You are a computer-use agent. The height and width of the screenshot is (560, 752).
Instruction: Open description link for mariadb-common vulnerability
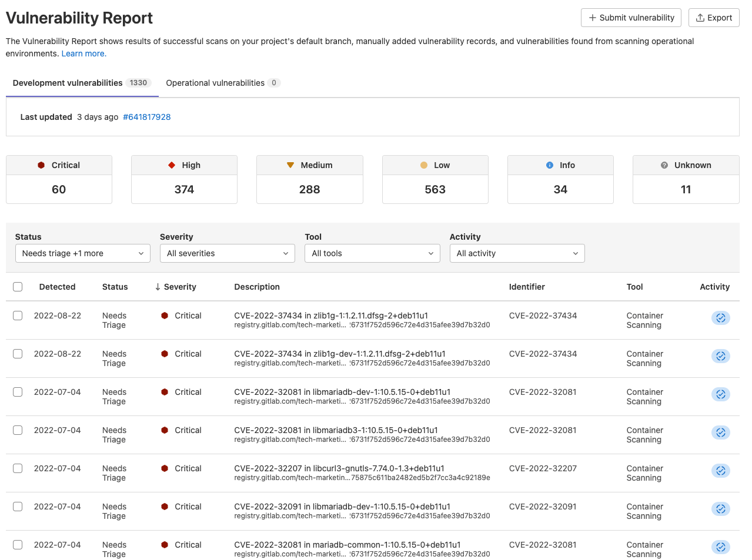point(347,545)
